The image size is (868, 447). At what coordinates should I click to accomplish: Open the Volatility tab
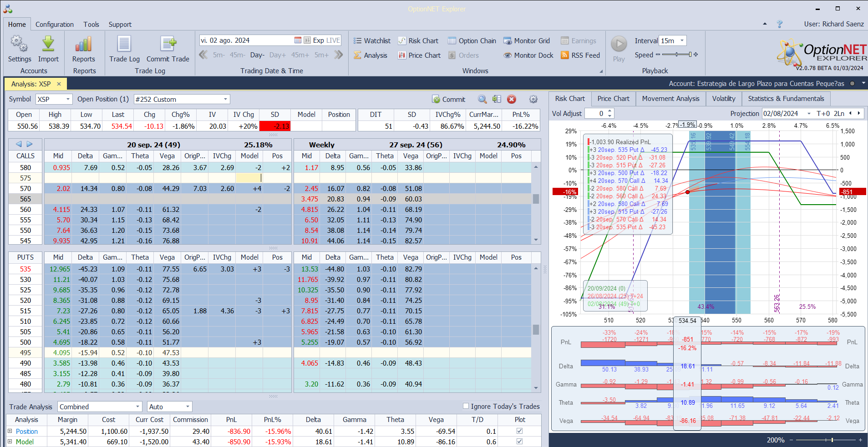click(724, 99)
